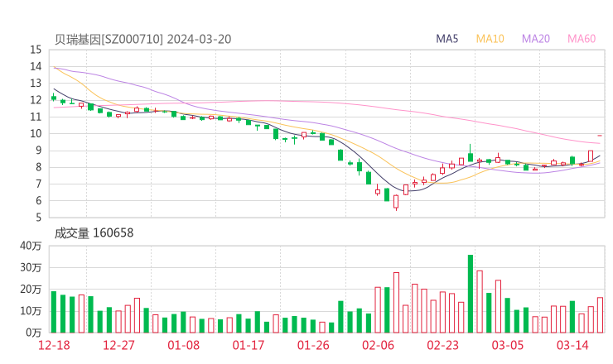
Task: Click the 20万 volume axis label
Action: 31,290
